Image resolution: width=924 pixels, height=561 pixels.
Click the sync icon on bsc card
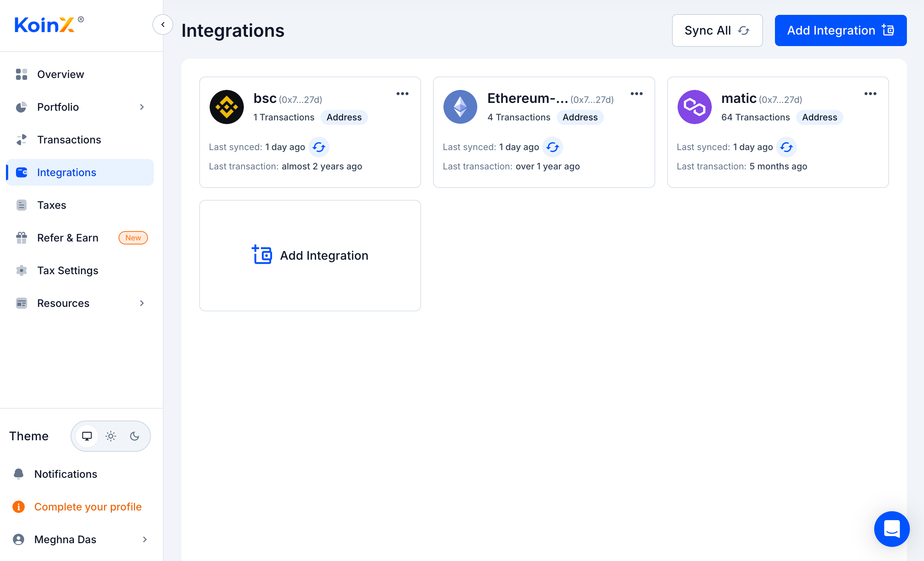(x=319, y=147)
